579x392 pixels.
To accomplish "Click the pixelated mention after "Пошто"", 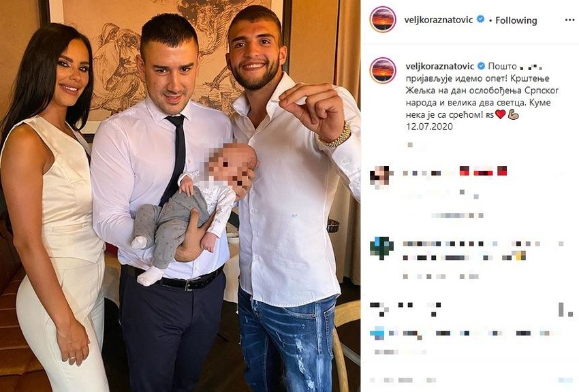I will 533,67.
